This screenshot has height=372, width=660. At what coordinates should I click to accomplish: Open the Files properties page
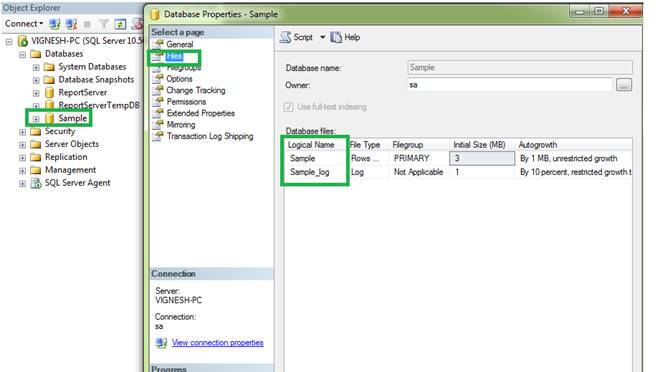(174, 56)
